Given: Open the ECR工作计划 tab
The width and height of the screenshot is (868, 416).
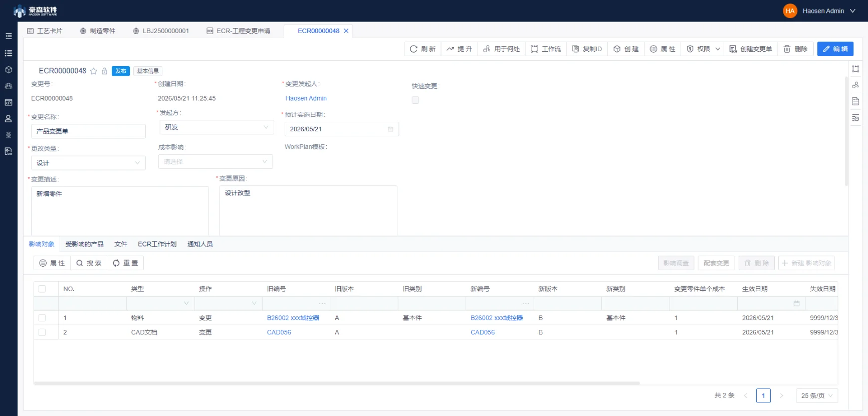Looking at the screenshot, I should coord(157,244).
